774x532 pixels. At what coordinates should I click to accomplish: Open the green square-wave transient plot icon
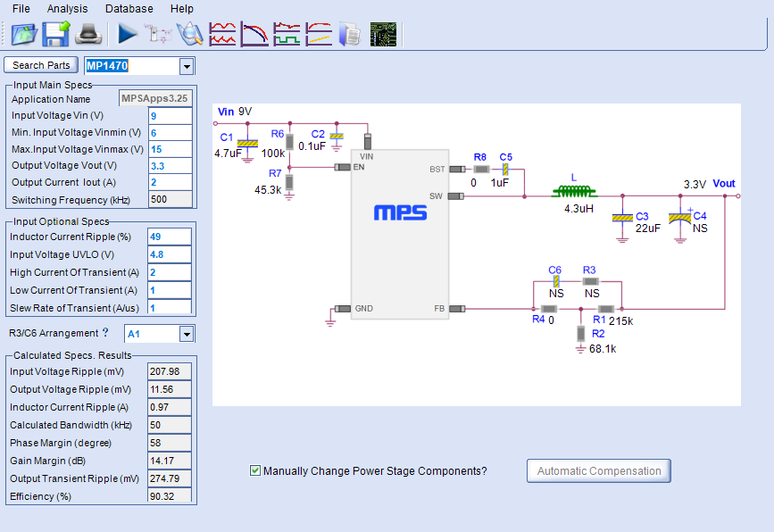pyautogui.click(x=287, y=34)
